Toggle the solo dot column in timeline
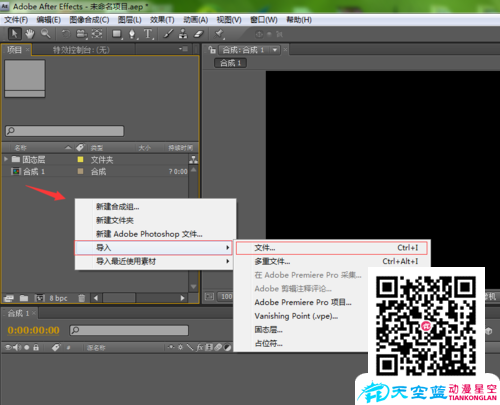The width and height of the screenshot is (500, 405). pyautogui.click(x=27, y=348)
